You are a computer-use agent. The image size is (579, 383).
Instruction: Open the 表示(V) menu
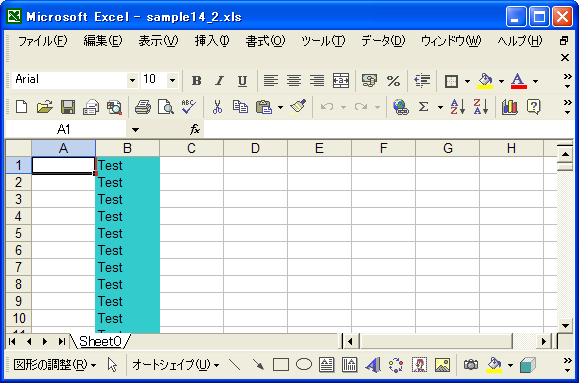point(158,41)
